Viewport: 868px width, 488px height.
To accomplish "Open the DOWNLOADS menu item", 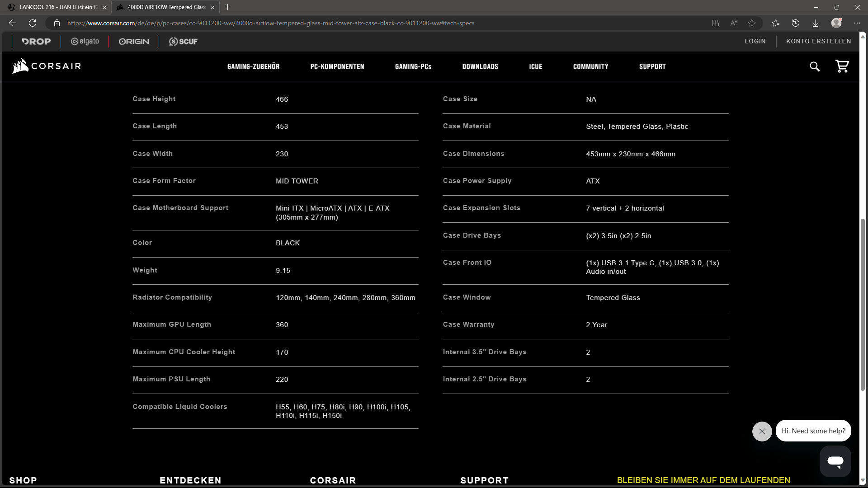I will [480, 66].
